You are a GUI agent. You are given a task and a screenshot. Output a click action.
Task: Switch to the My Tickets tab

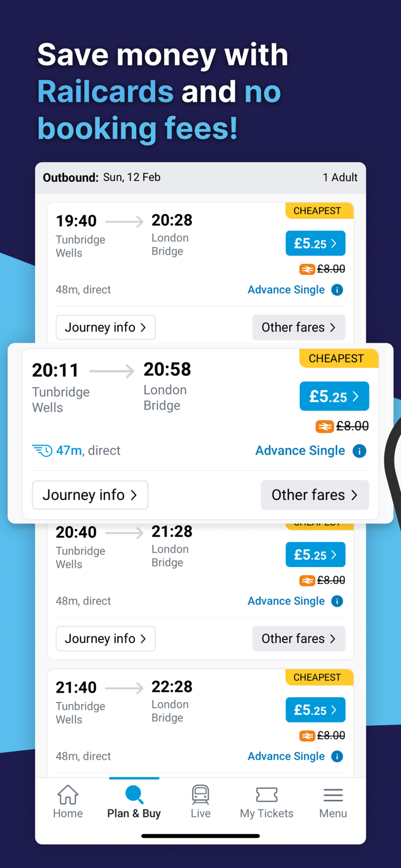click(266, 801)
